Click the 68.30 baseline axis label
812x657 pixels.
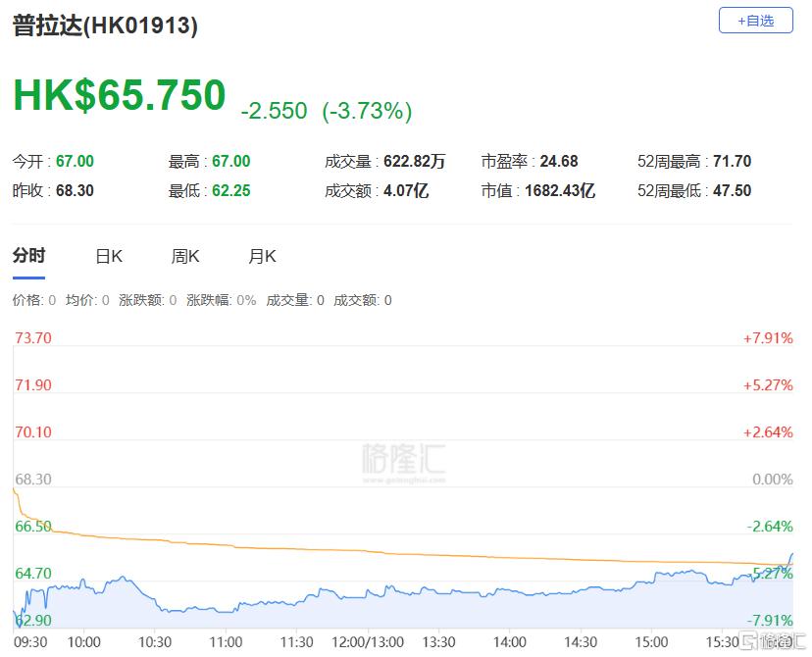click(33, 480)
